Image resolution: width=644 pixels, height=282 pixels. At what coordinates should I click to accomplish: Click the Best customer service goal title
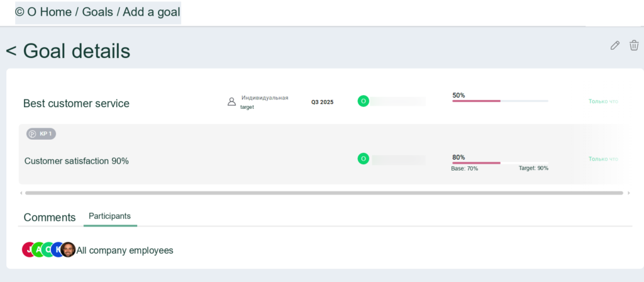(x=76, y=104)
